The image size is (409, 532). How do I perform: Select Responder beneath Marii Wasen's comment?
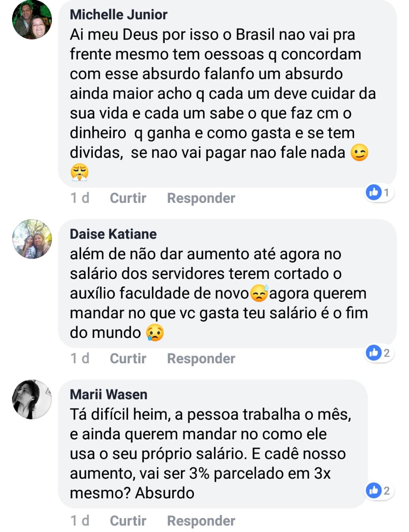point(201,520)
